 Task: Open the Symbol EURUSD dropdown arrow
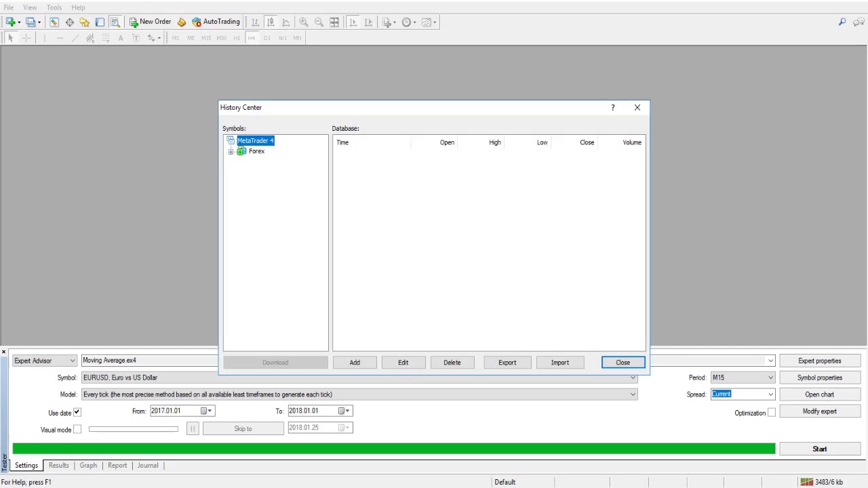(633, 378)
